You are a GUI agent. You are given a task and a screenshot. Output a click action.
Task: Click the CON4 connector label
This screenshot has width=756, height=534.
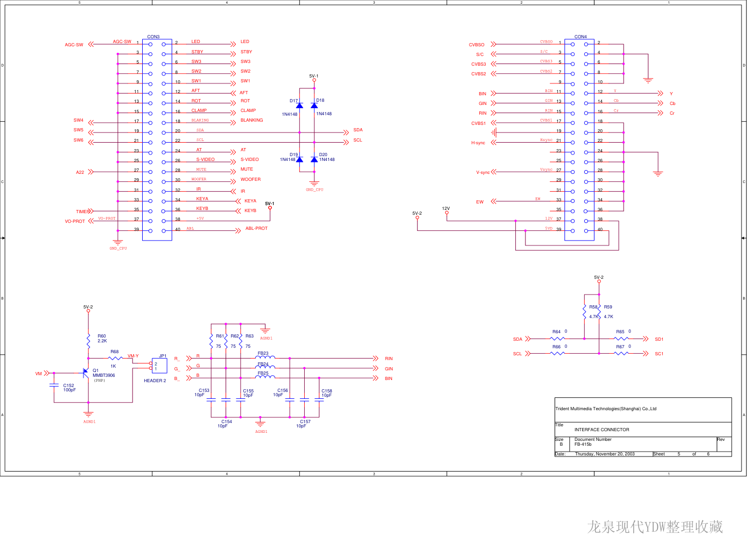(580, 37)
